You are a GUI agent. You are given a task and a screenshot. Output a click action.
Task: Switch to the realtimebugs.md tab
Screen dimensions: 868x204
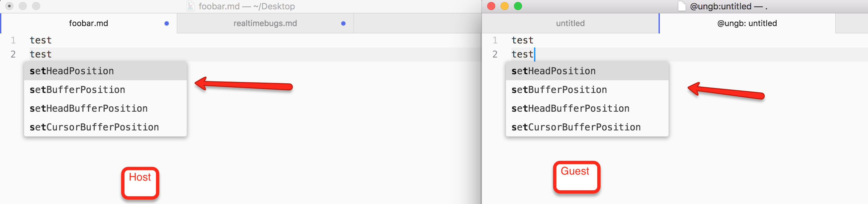tap(265, 23)
